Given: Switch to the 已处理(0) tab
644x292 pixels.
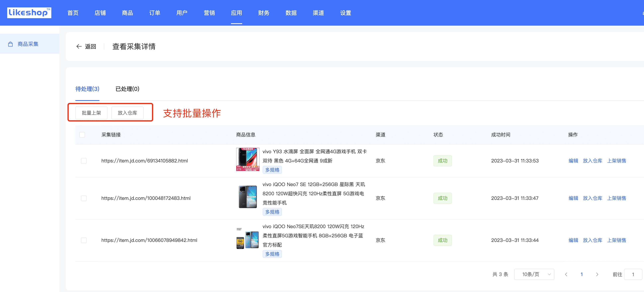Looking at the screenshot, I should (127, 89).
